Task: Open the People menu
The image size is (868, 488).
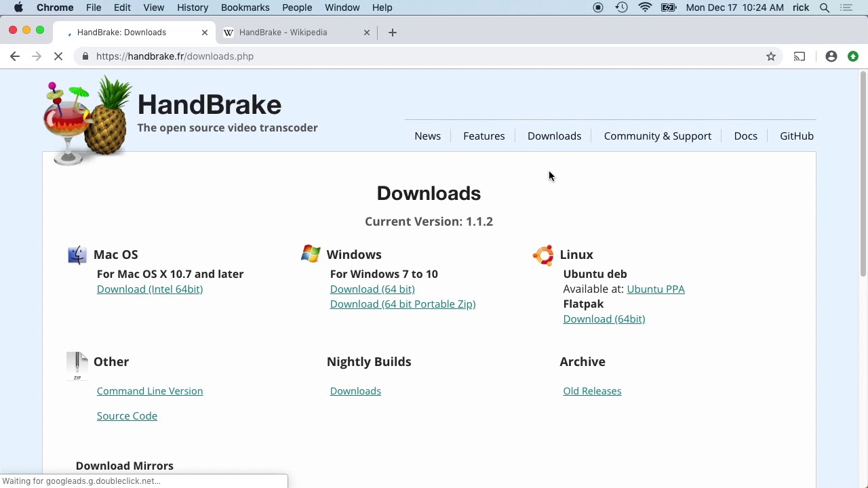Action: click(x=297, y=7)
